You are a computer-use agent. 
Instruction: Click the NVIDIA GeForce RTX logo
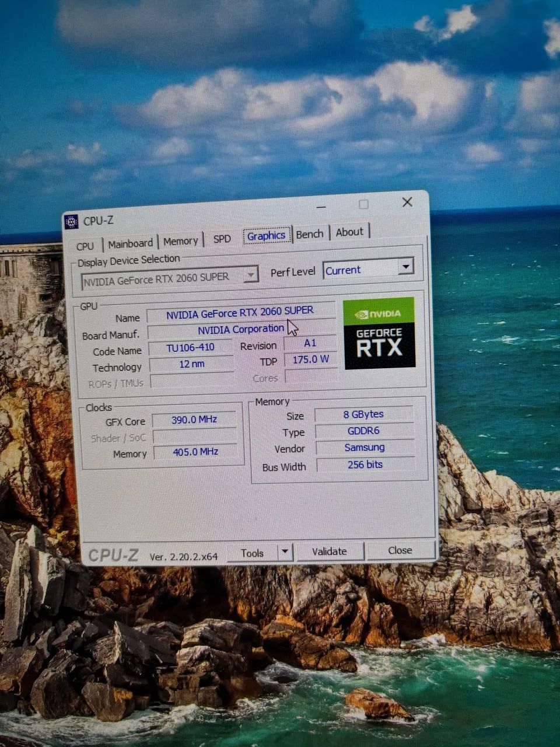tap(379, 333)
